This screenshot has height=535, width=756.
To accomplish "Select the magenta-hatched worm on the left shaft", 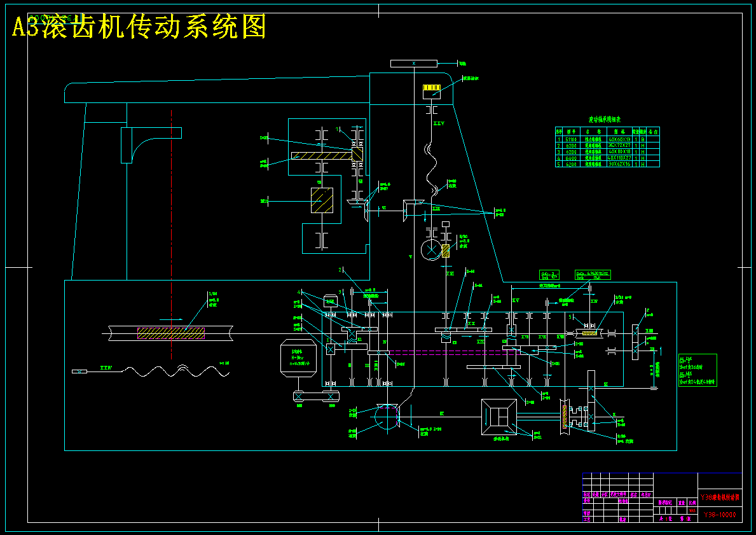I will coord(171,333).
